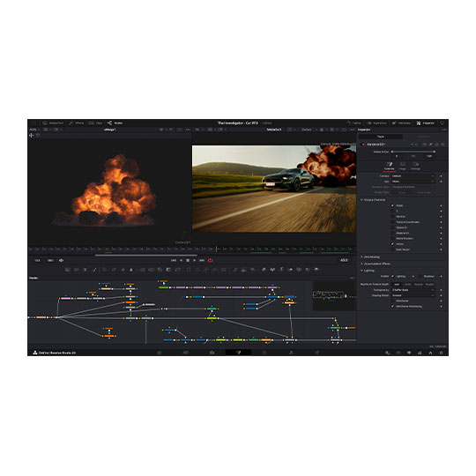Enable the Object ID checkbox
This screenshot has height=476, width=476.
pos(392,227)
